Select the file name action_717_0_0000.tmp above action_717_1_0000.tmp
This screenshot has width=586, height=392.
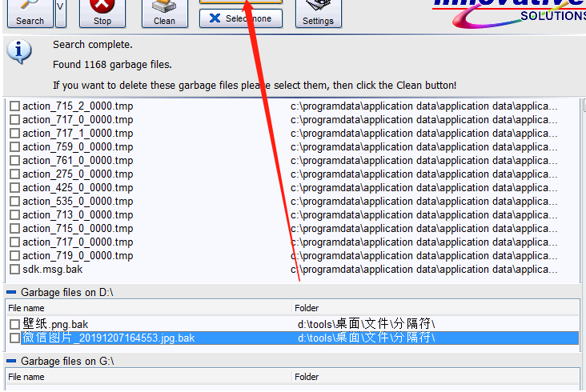[x=78, y=120]
